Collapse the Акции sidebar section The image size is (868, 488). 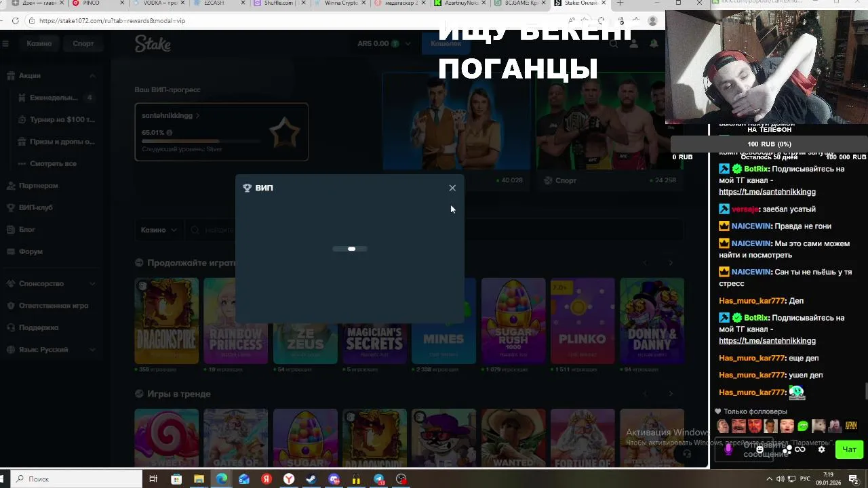(x=93, y=76)
